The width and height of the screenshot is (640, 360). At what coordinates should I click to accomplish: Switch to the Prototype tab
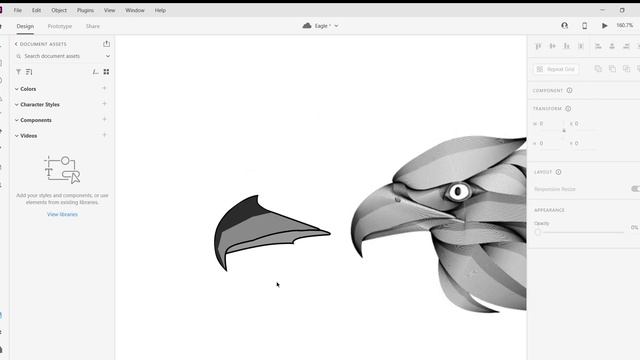point(60,26)
